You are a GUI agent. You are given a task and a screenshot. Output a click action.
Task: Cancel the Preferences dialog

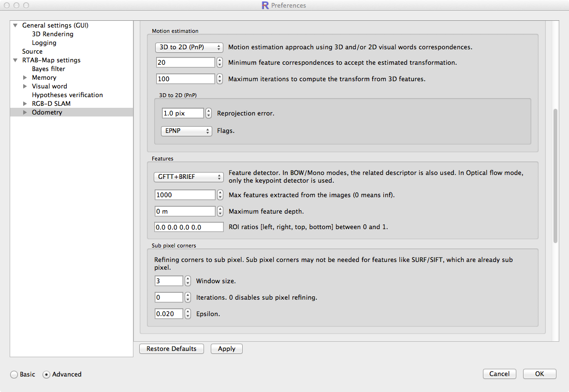pos(499,374)
